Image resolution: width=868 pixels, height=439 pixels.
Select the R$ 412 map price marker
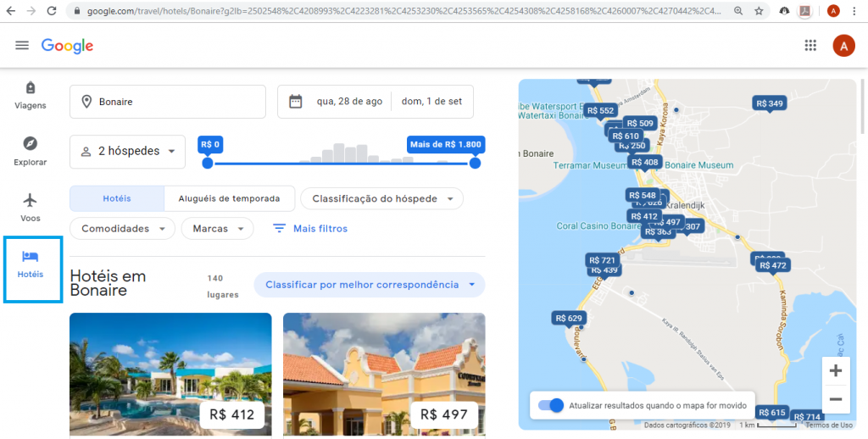tap(644, 216)
